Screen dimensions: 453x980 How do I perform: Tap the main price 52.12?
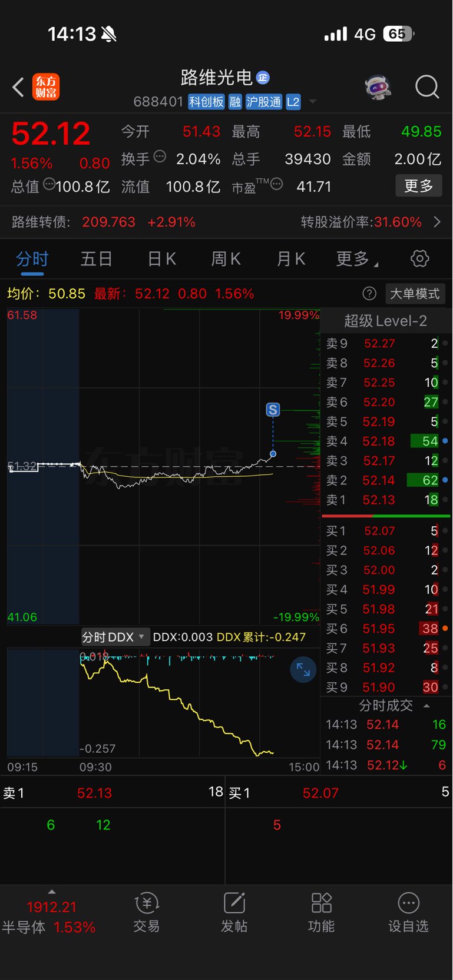[x=51, y=134]
